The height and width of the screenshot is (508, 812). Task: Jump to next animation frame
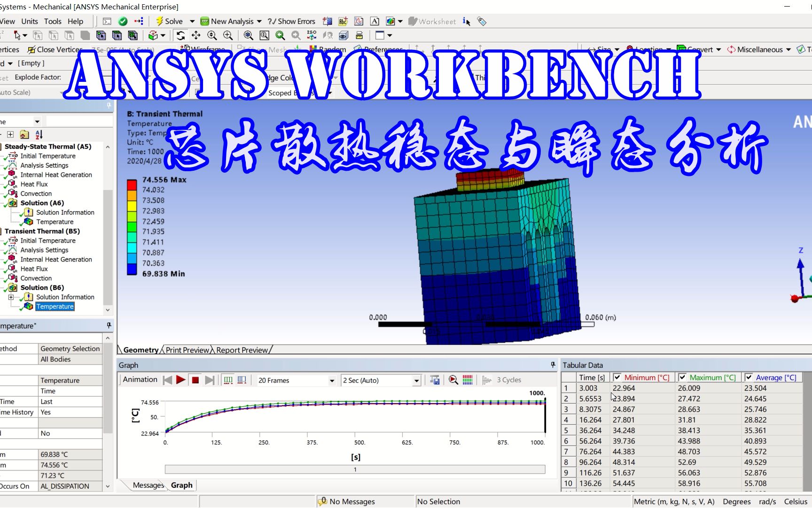tap(210, 380)
